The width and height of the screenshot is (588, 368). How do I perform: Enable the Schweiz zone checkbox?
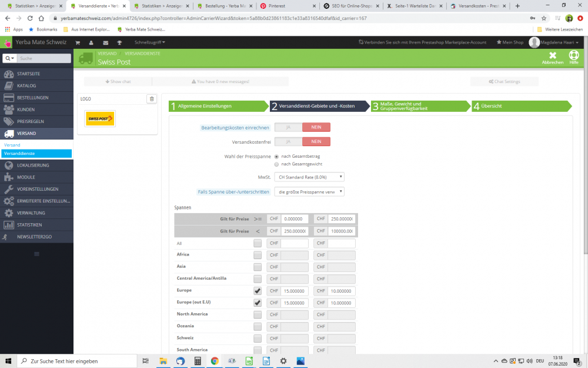tap(258, 339)
